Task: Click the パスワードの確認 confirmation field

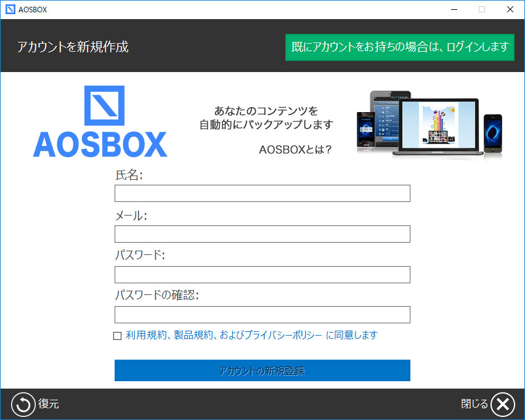Action: point(262,315)
